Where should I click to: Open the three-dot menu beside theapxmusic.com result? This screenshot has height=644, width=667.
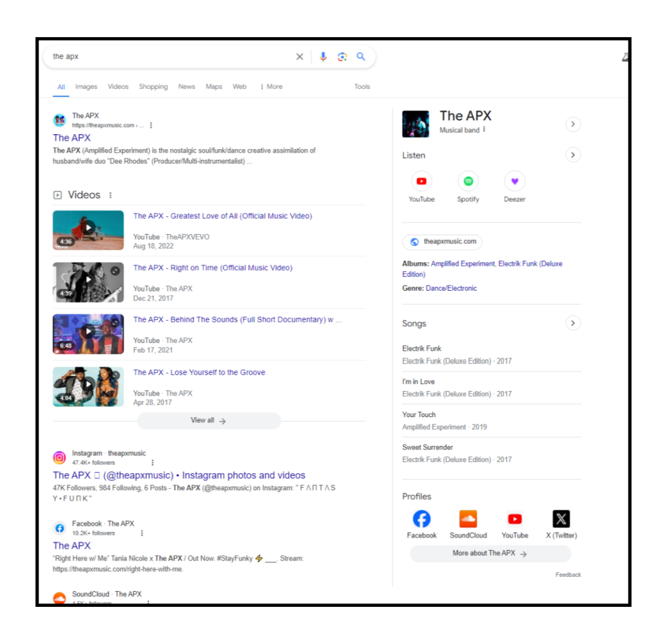point(151,125)
